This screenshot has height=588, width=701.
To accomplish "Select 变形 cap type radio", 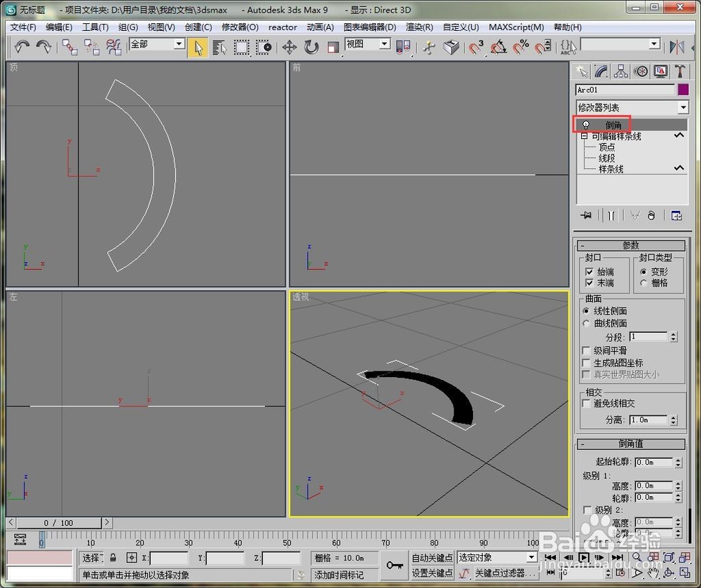I will coord(644,272).
